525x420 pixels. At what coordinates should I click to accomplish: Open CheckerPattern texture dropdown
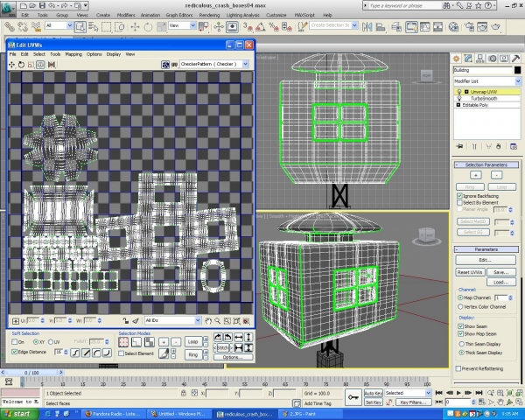tap(214, 64)
